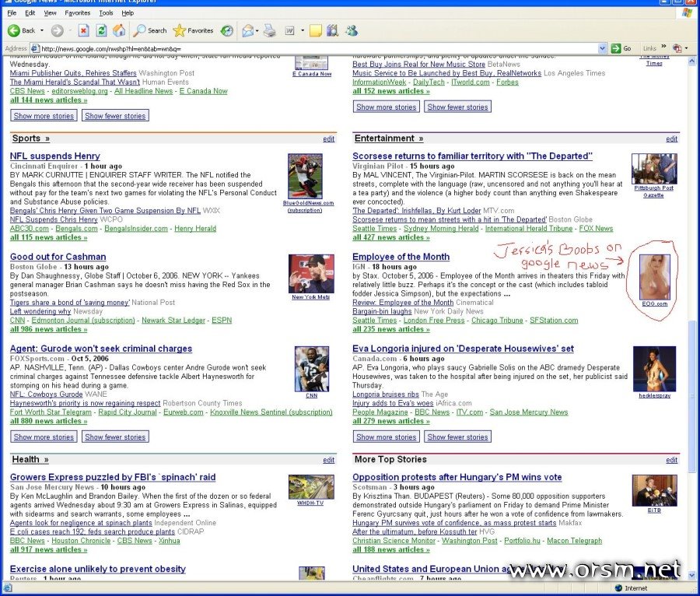Click edit link in Health section header
700x596 pixels.
pyautogui.click(x=329, y=460)
